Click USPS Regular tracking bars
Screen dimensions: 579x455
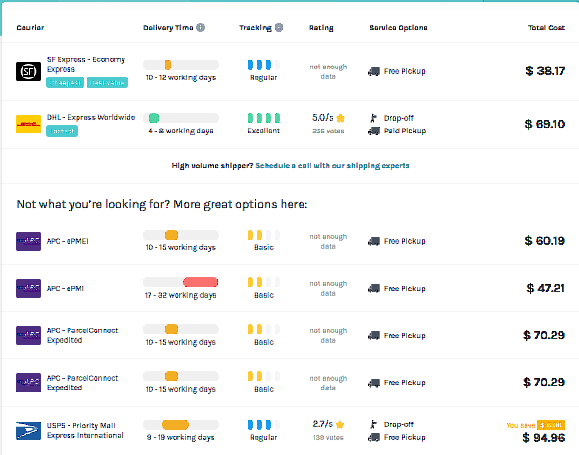point(264,425)
